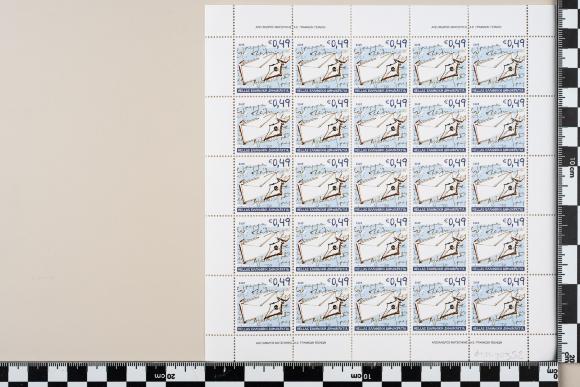Click the "20 cm" label on bottom ruler

tap(165, 376)
